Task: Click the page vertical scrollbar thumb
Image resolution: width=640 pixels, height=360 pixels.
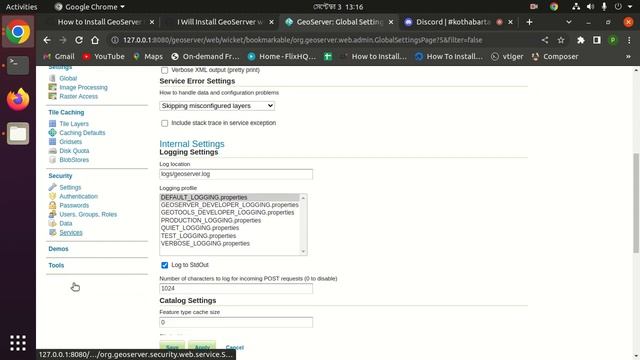Action: pos(636,203)
